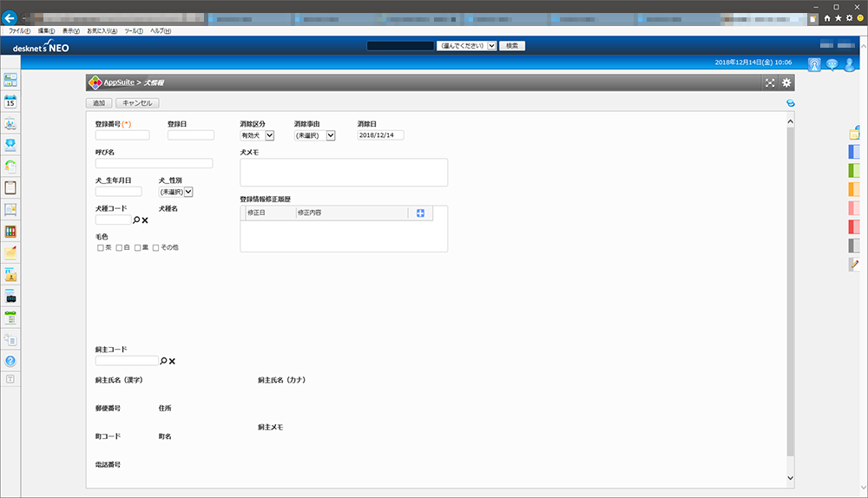
Task: Tick the 黒 fur color checkbox
Action: [138, 248]
